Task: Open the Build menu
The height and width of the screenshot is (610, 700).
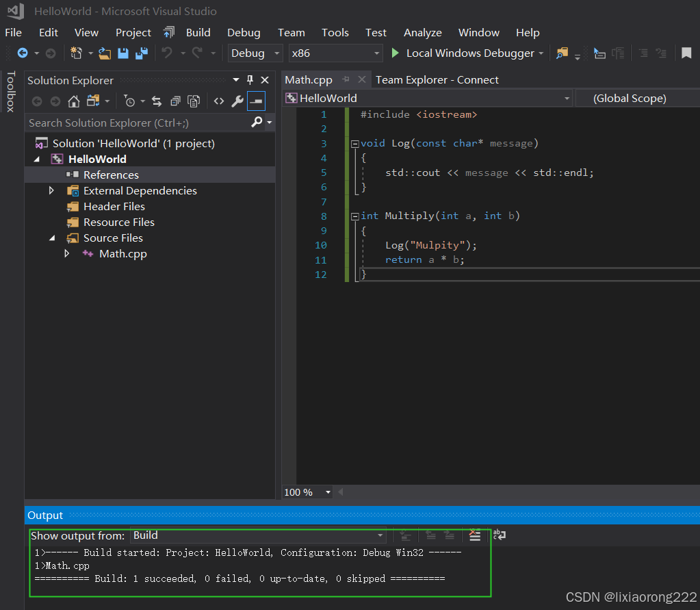Action: [198, 32]
